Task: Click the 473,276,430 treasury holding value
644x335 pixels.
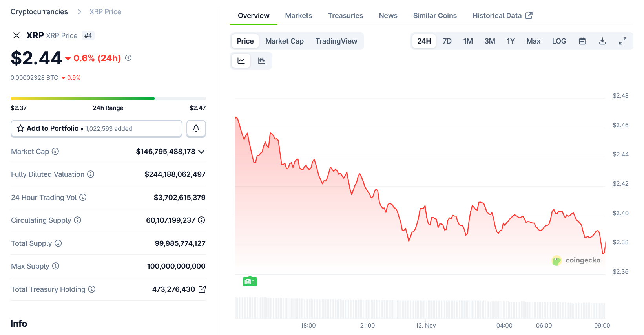Action: (x=173, y=289)
